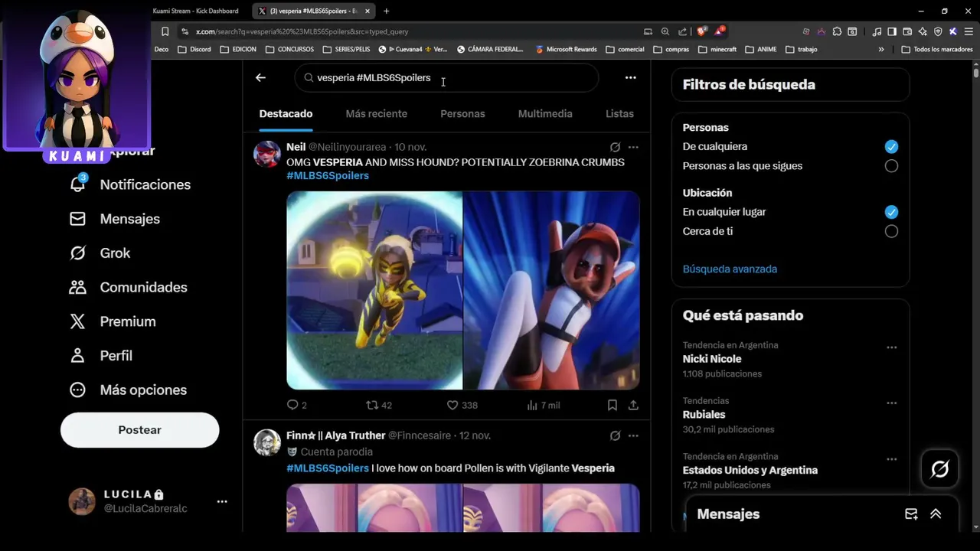Open Premium X icon in sidebar
The image size is (980, 551).
click(77, 321)
